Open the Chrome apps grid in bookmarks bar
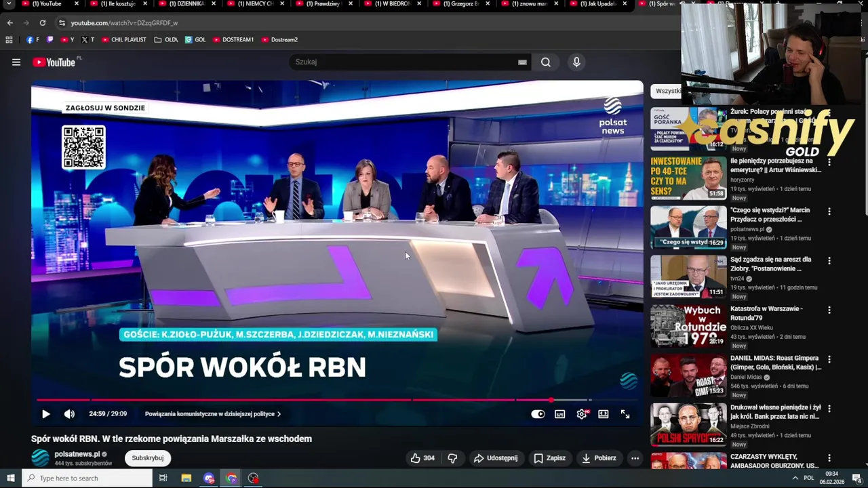The width and height of the screenshot is (868, 488). pyautogui.click(x=9, y=40)
